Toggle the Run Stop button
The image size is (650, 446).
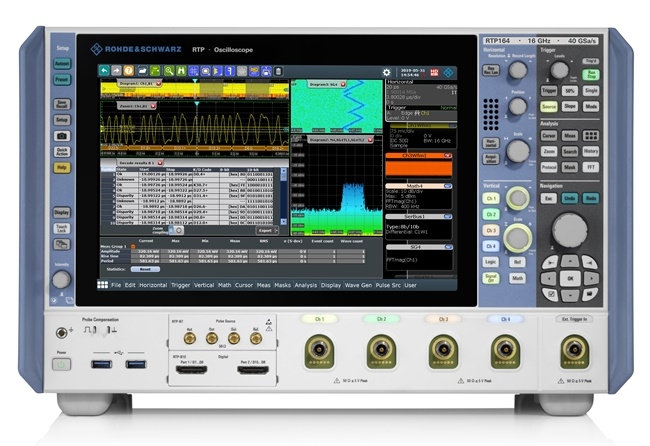pos(591,76)
